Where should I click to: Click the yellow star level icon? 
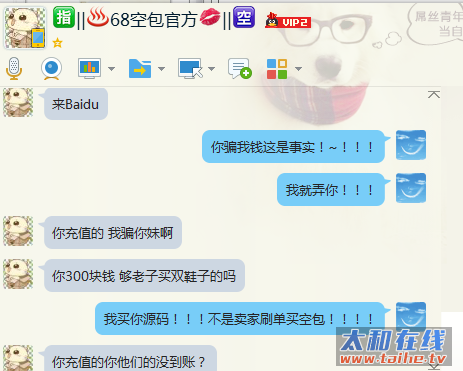[x=57, y=43]
